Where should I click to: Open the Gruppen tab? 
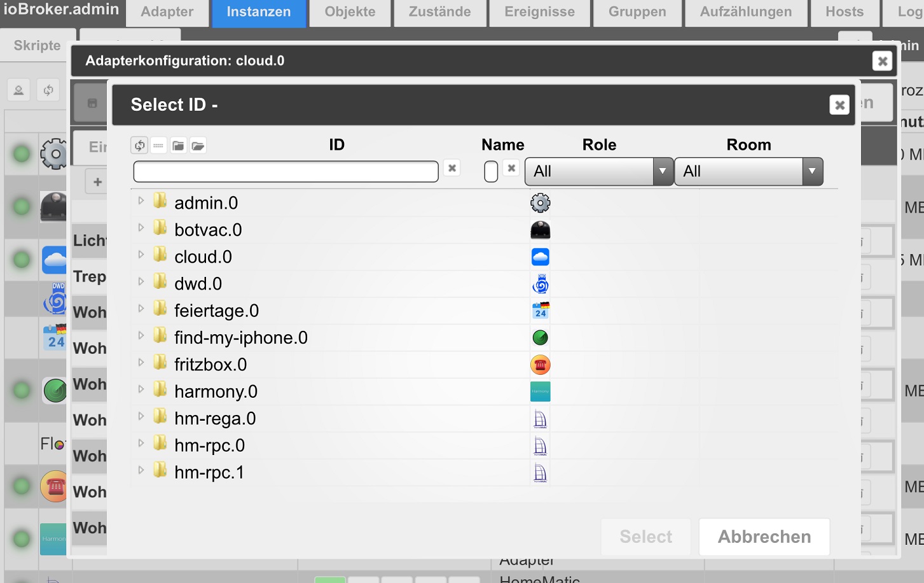pyautogui.click(x=637, y=12)
